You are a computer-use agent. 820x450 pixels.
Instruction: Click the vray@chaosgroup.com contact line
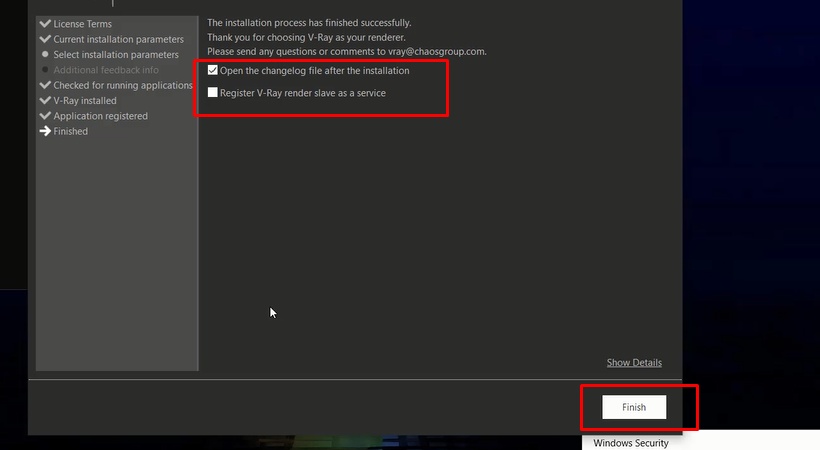click(x=347, y=52)
